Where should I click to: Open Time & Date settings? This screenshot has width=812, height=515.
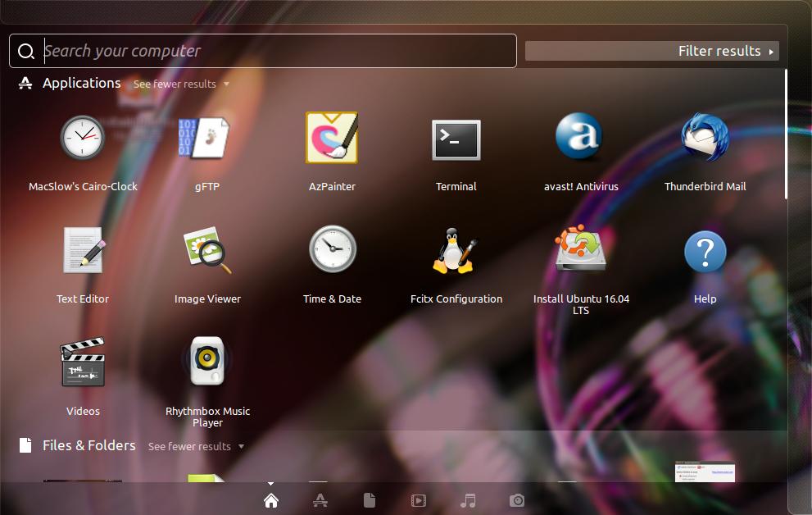click(x=333, y=248)
